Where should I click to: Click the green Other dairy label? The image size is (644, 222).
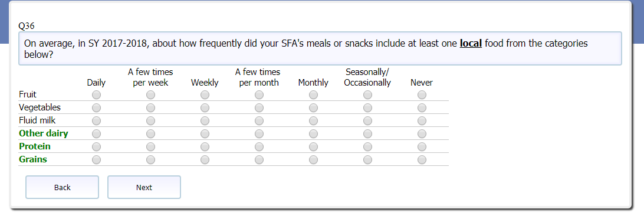(x=44, y=133)
